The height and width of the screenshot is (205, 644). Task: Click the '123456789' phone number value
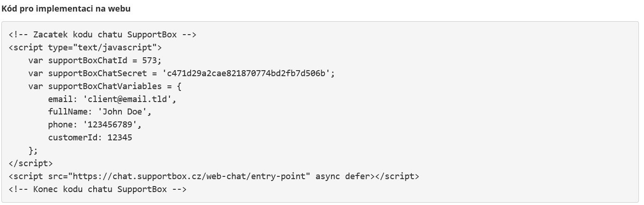pos(112,125)
